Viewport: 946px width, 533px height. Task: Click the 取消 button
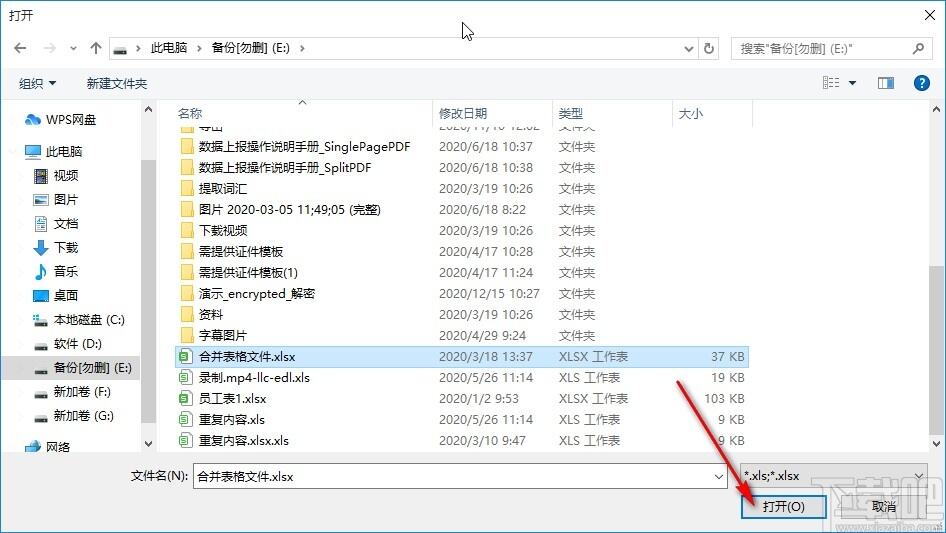(884, 506)
